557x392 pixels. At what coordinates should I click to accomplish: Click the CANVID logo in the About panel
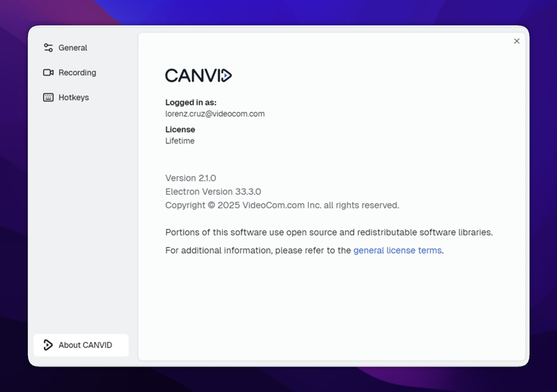pyautogui.click(x=198, y=75)
